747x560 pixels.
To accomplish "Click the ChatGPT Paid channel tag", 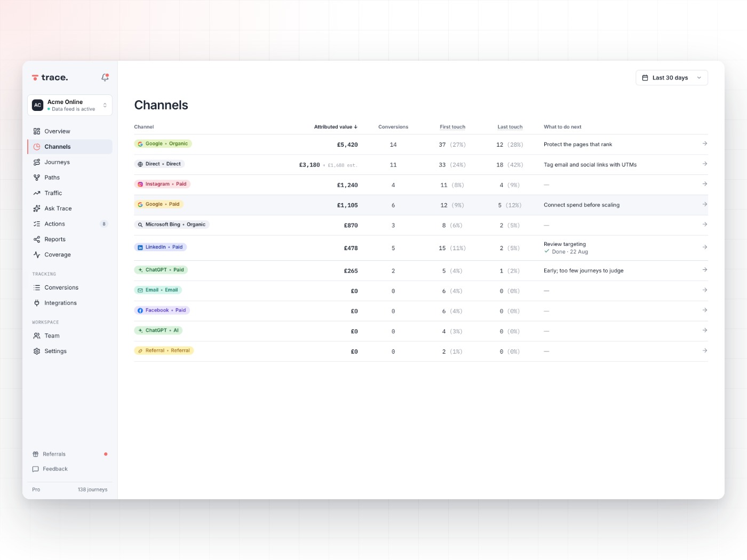I will coord(161,270).
